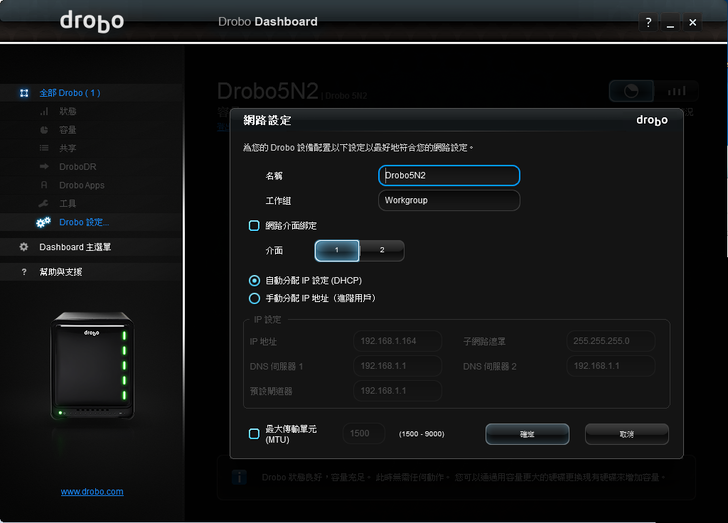728x523 pixels.
Task: Click the confirm OK button in dialog
Action: click(x=527, y=434)
